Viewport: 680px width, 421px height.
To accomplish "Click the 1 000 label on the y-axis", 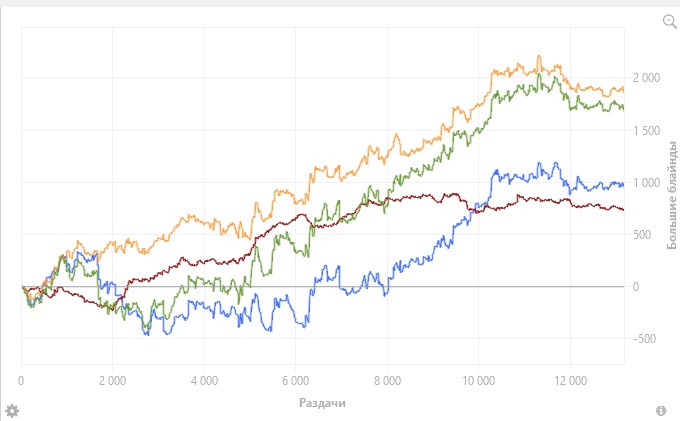I will coord(646,183).
